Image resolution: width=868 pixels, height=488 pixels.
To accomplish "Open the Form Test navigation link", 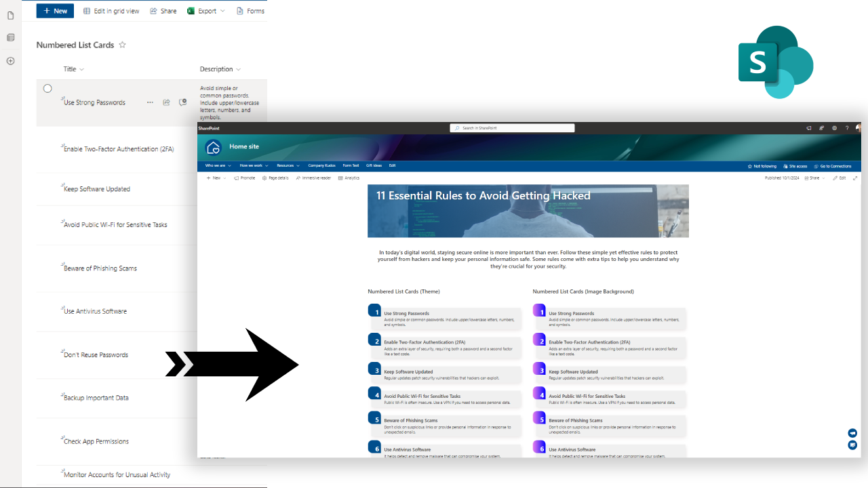I will tap(351, 166).
